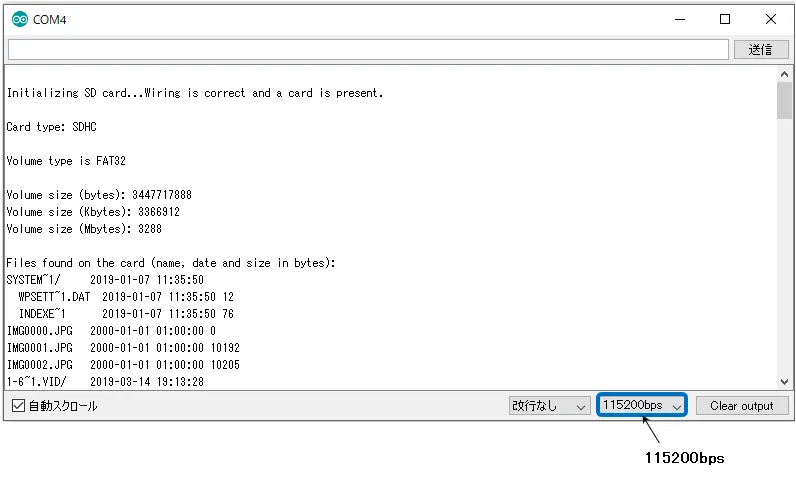Screen dimensions: 796x480
Task: Click the COM4 window title text
Action: pyautogui.click(x=50, y=19)
